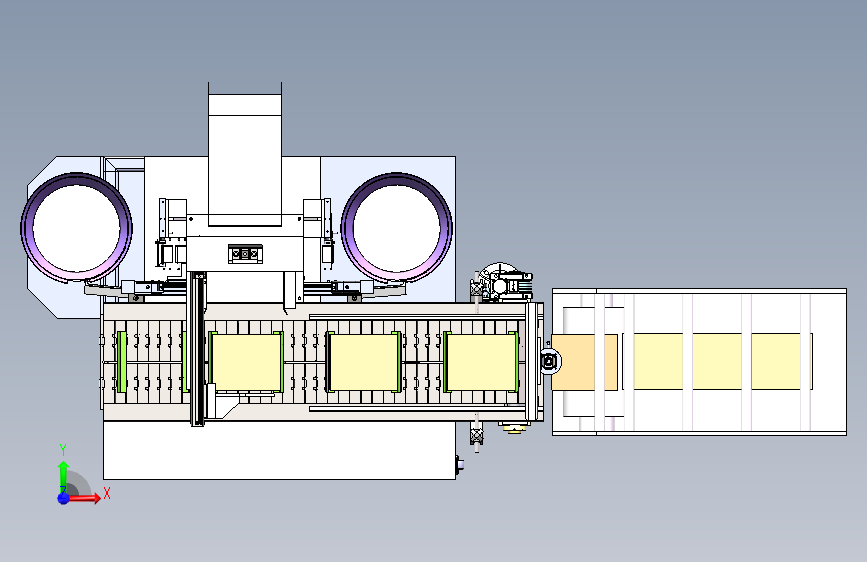Select the white base cabinet panel below conveyor
Image resolution: width=867 pixels, height=562 pixels.
coord(279,450)
